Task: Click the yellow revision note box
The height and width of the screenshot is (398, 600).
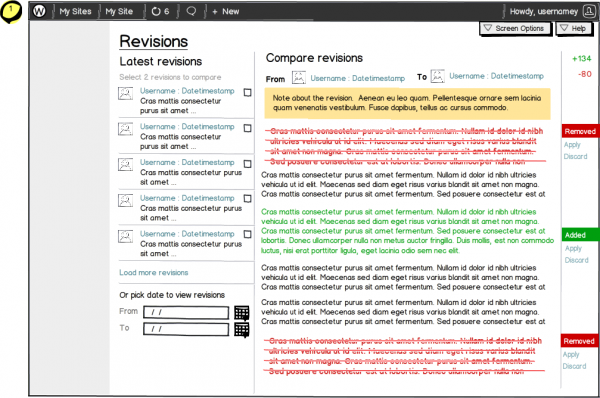Action: 408,103
